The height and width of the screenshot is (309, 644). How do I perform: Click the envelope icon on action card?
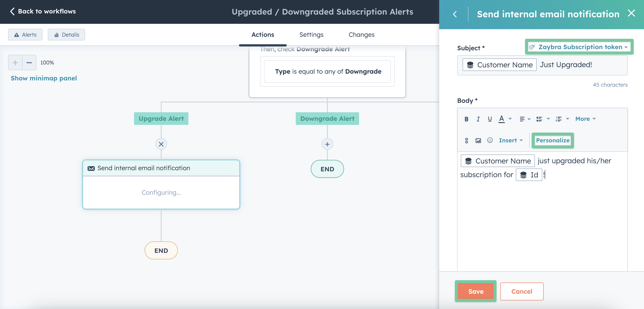pos(91,168)
